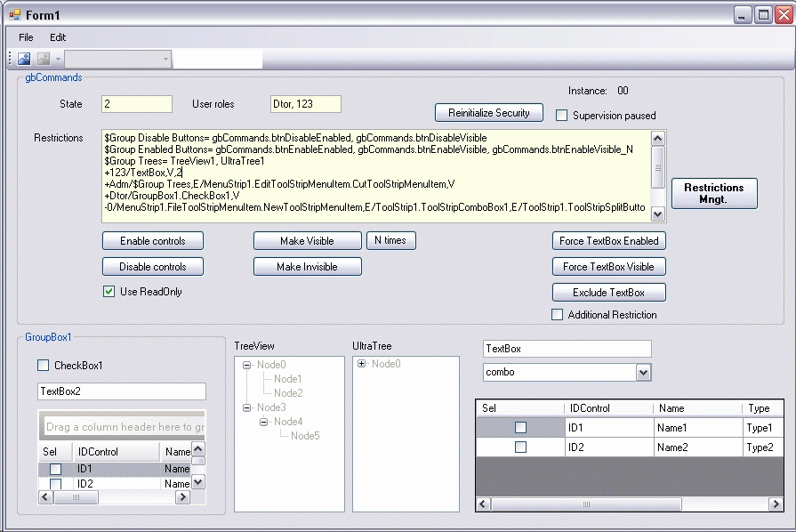Click Force TextBox Visible
Screen dimensions: 796x532
click(x=608, y=267)
